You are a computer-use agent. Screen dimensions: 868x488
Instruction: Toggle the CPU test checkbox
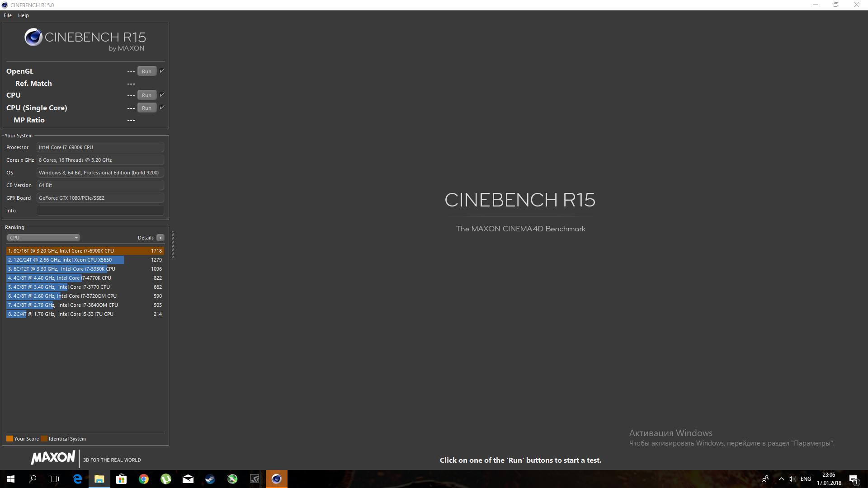[162, 95]
